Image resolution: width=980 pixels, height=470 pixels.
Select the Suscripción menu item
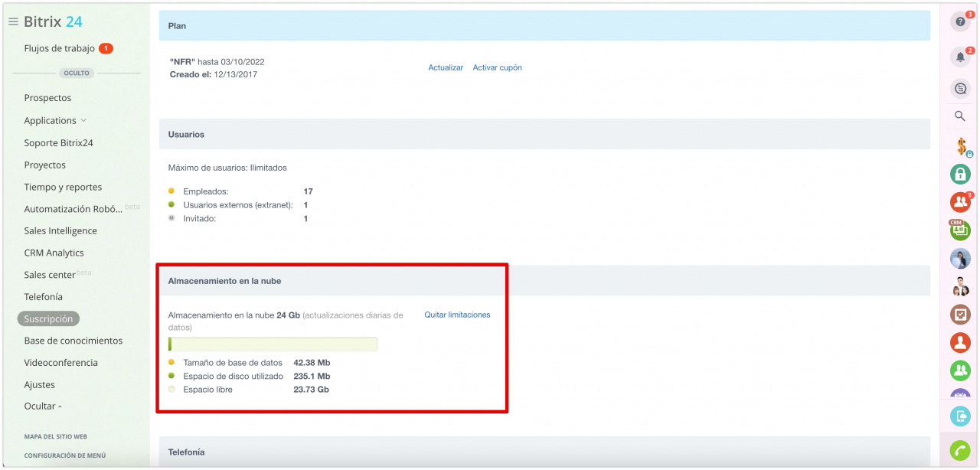tap(49, 319)
